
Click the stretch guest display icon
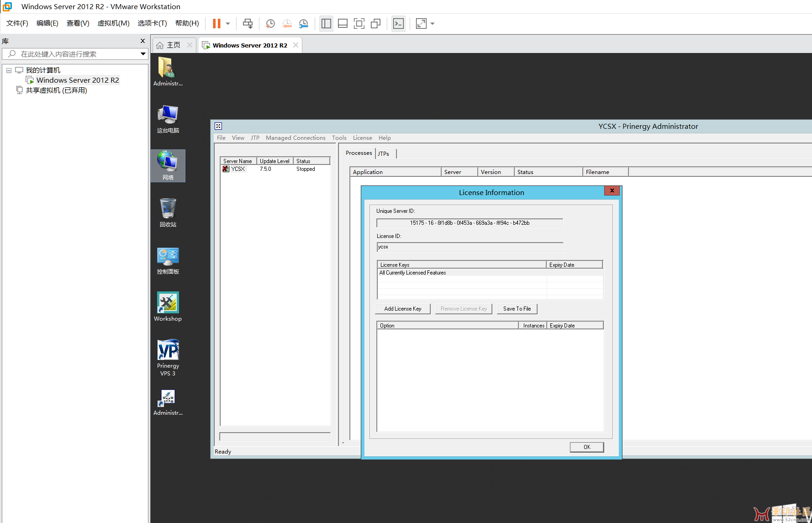tap(421, 23)
